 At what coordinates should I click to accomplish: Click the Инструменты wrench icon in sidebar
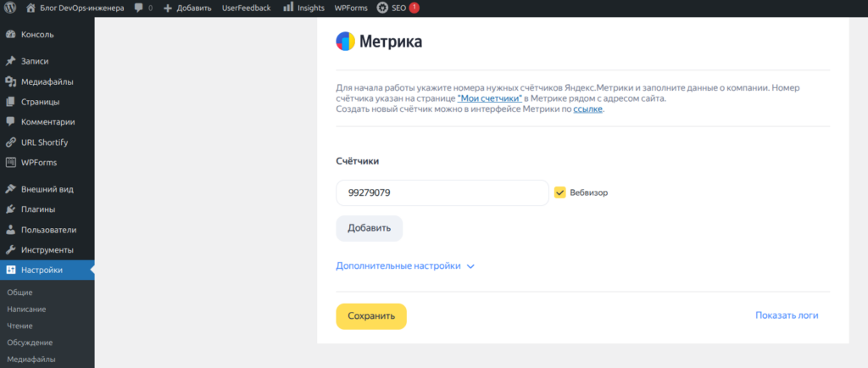click(10, 250)
